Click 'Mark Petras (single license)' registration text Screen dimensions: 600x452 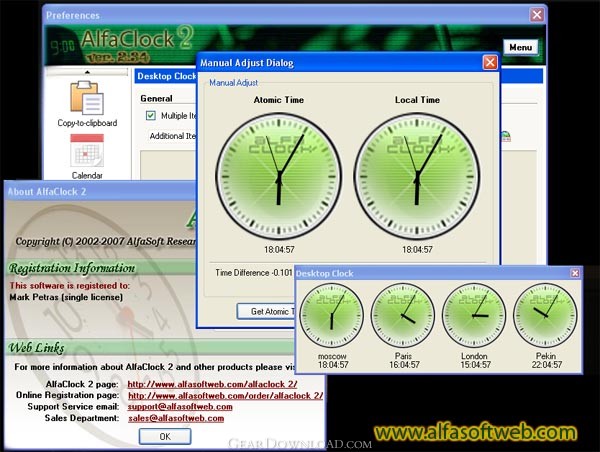[66, 297]
